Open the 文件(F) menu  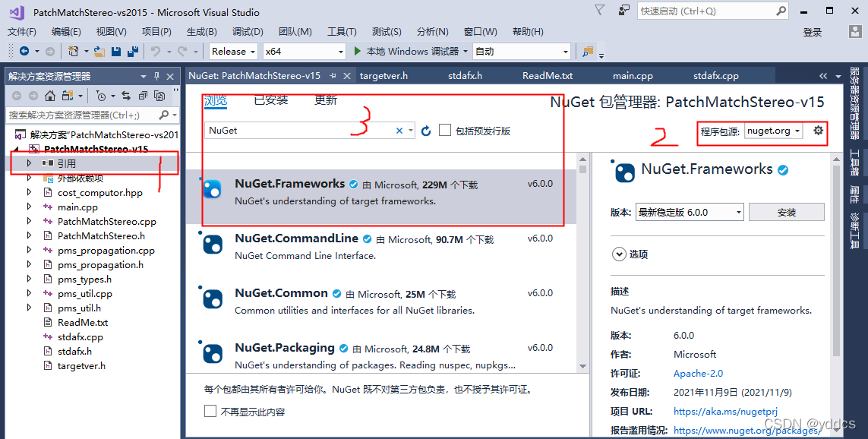click(22, 32)
